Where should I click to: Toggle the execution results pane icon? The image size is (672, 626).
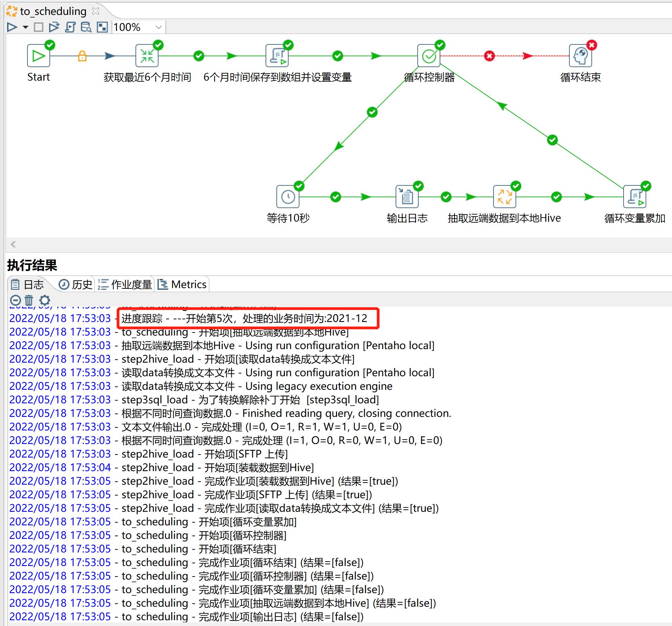(x=102, y=27)
